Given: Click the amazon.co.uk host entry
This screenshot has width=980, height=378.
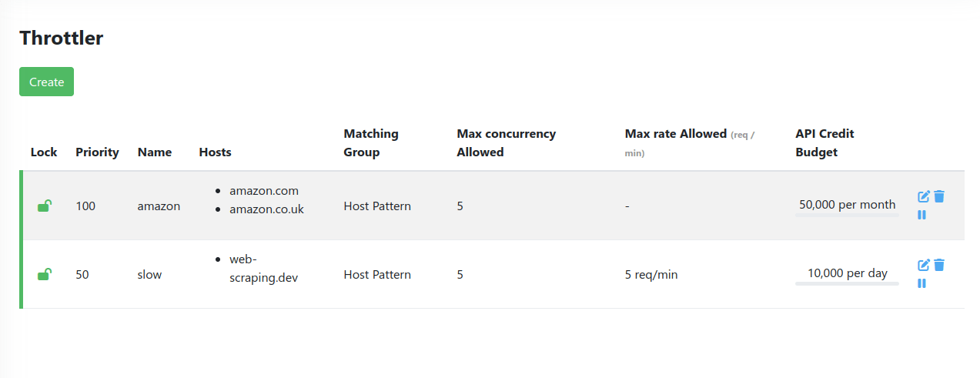Looking at the screenshot, I should (266, 209).
